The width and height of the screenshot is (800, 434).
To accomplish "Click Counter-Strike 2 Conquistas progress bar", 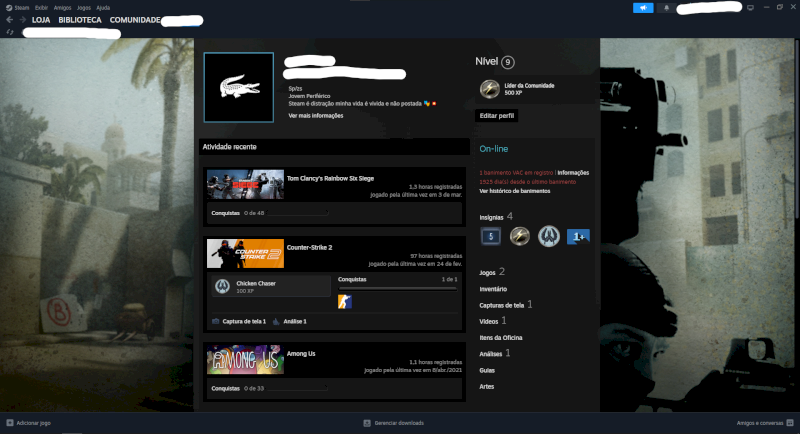I will (x=397, y=289).
